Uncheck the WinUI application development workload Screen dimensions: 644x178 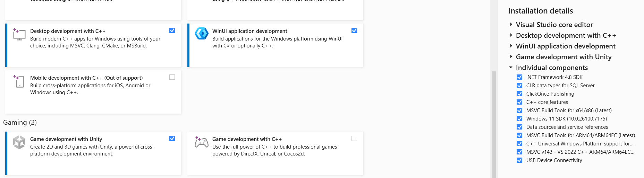(x=354, y=30)
